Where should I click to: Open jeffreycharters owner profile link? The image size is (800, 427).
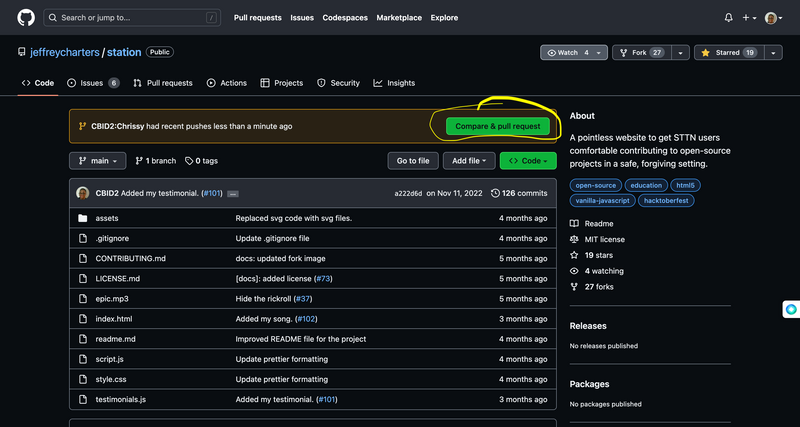click(x=65, y=53)
